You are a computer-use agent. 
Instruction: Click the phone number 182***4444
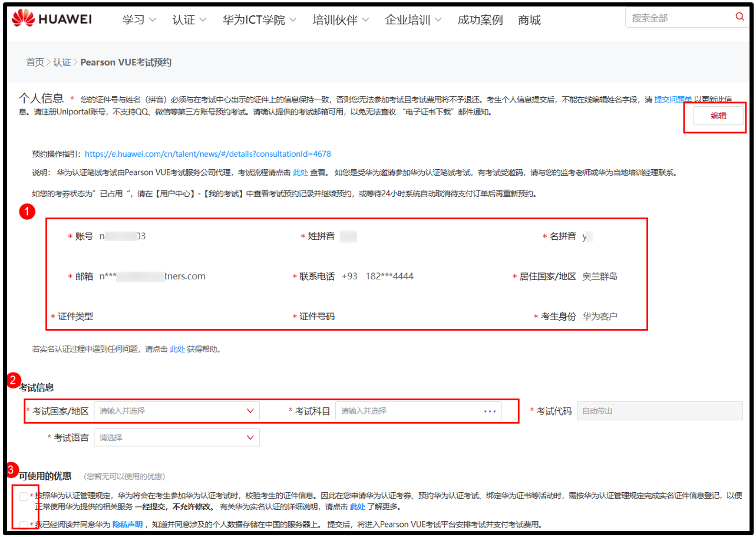click(x=389, y=276)
